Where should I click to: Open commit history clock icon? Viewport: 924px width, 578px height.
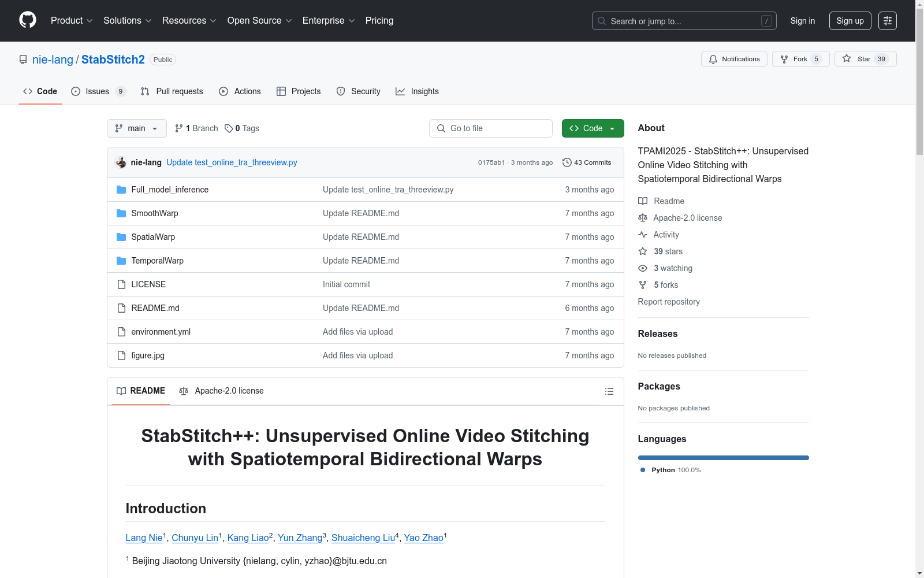[567, 162]
